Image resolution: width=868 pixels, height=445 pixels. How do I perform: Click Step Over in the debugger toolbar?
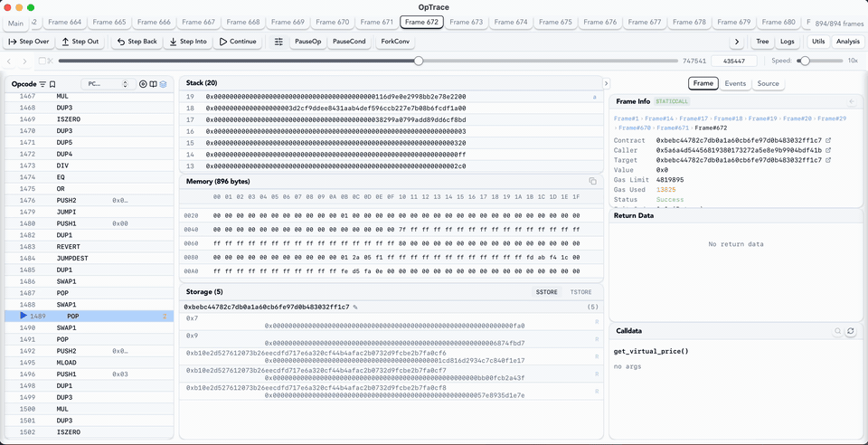click(29, 42)
